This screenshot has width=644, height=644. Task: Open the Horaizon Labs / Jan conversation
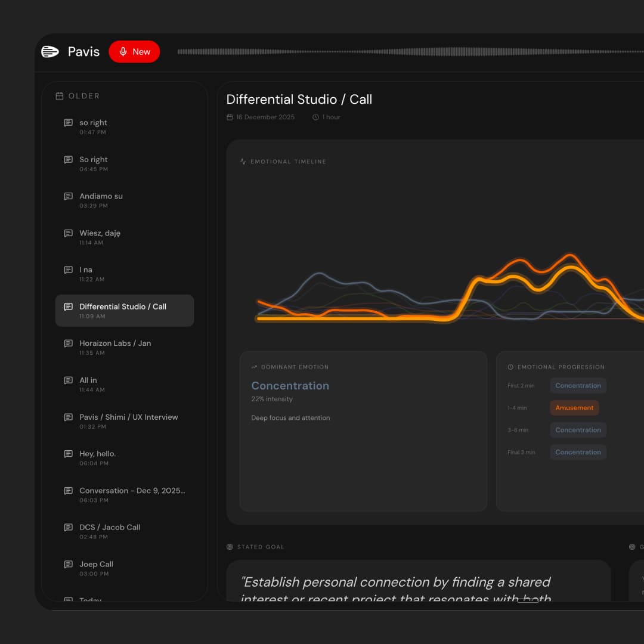click(125, 348)
